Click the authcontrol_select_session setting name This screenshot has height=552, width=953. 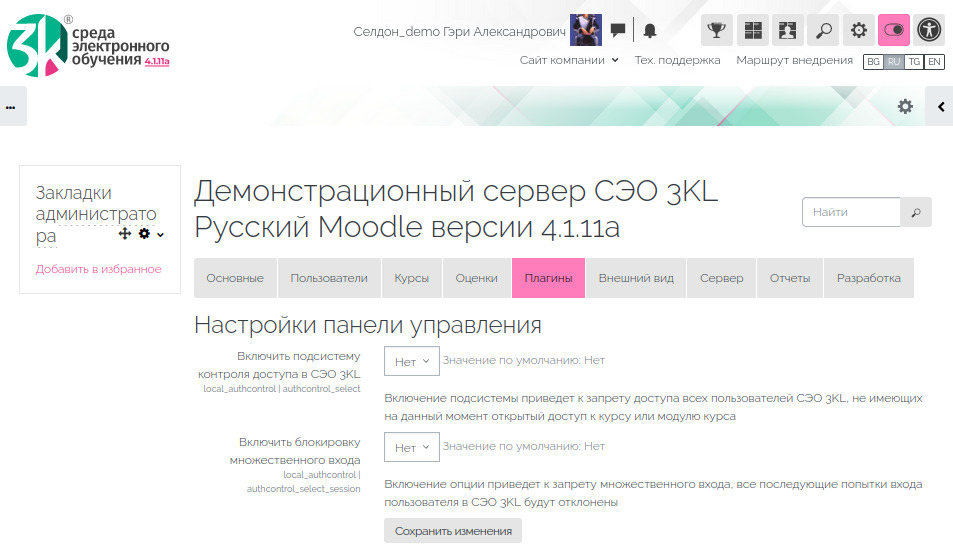click(x=303, y=489)
